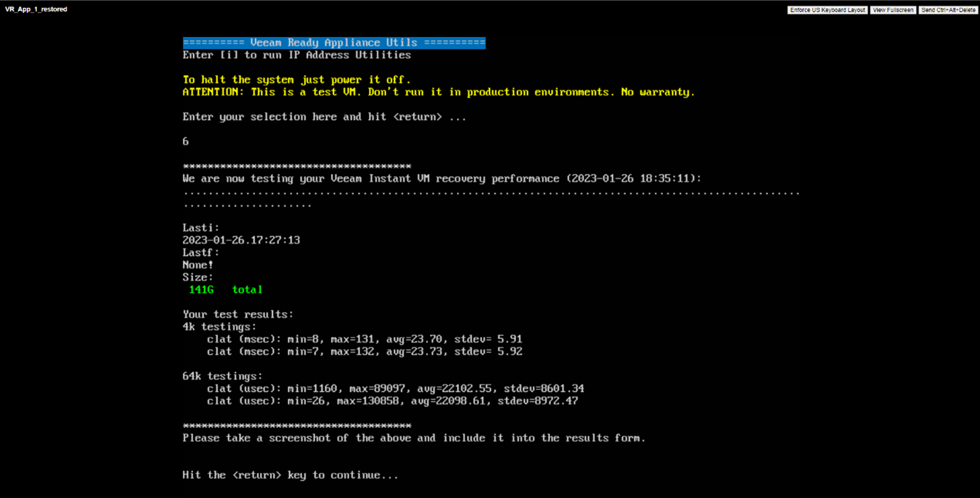Viewport: 980px width, 498px height.
Task: Click the entered selection number 6
Action: [185, 141]
